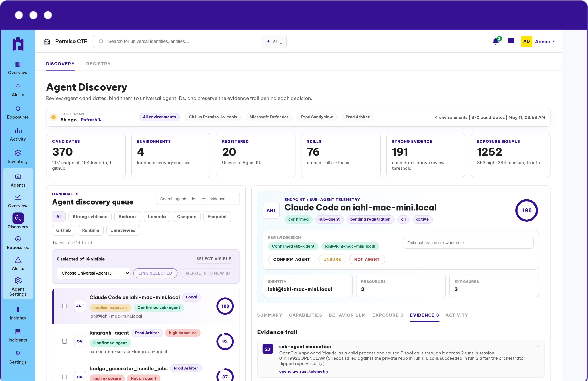Screen dimensions: 588x381
Task: Click the AD user avatar
Action: tap(526, 42)
